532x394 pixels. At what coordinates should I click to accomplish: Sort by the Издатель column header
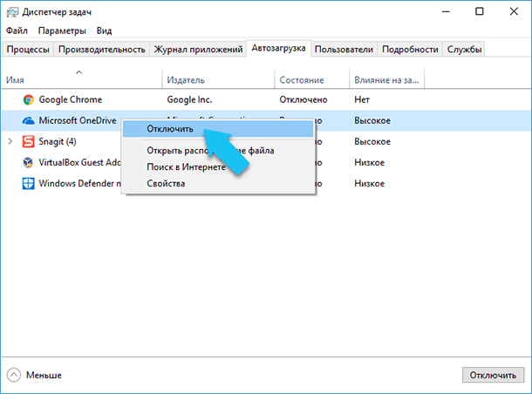pos(219,78)
